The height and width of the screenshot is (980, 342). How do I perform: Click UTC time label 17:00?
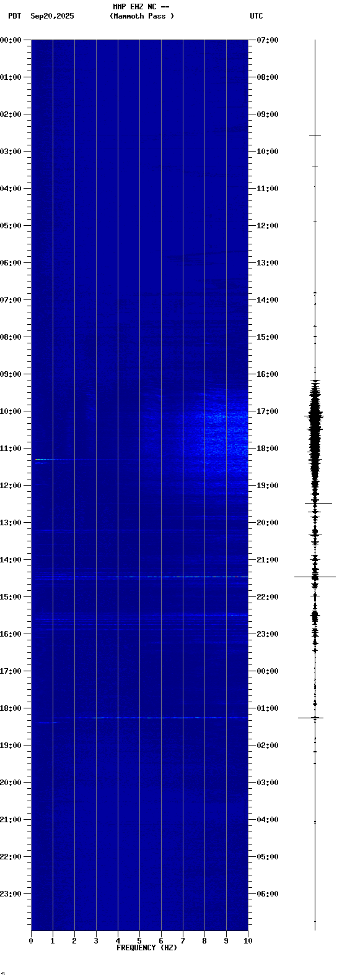click(x=268, y=411)
